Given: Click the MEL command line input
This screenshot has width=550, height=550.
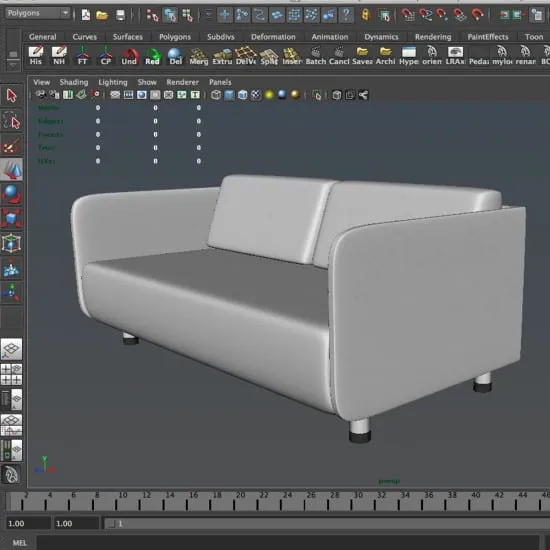Looking at the screenshot, I should coord(288,543).
